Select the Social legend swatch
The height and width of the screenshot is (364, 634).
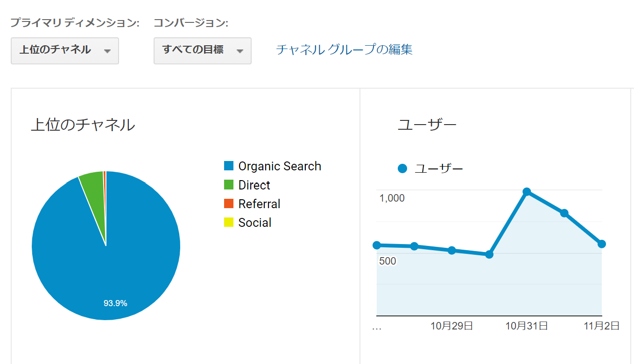click(x=228, y=222)
